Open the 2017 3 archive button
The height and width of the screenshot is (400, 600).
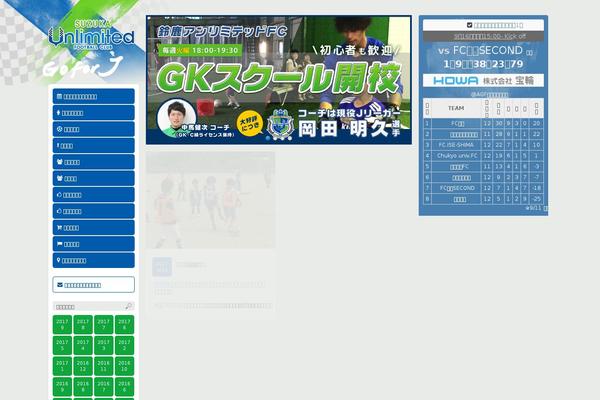pos(104,345)
